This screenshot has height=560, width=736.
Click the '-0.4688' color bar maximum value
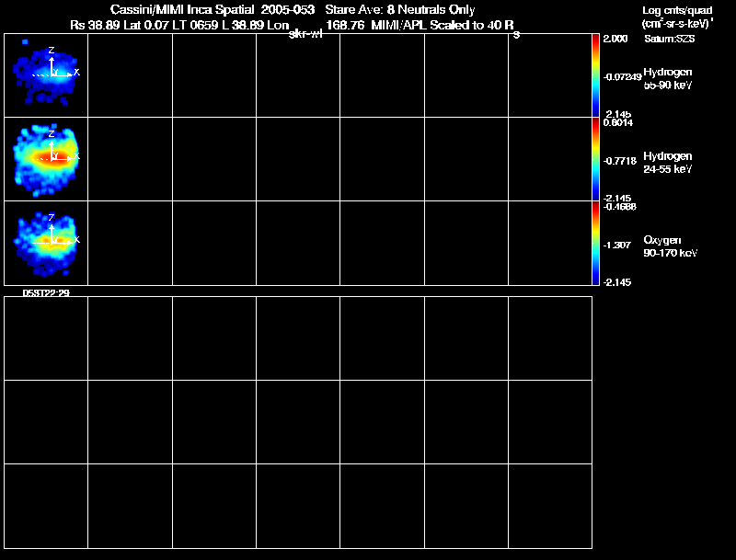(x=619, y=207)
